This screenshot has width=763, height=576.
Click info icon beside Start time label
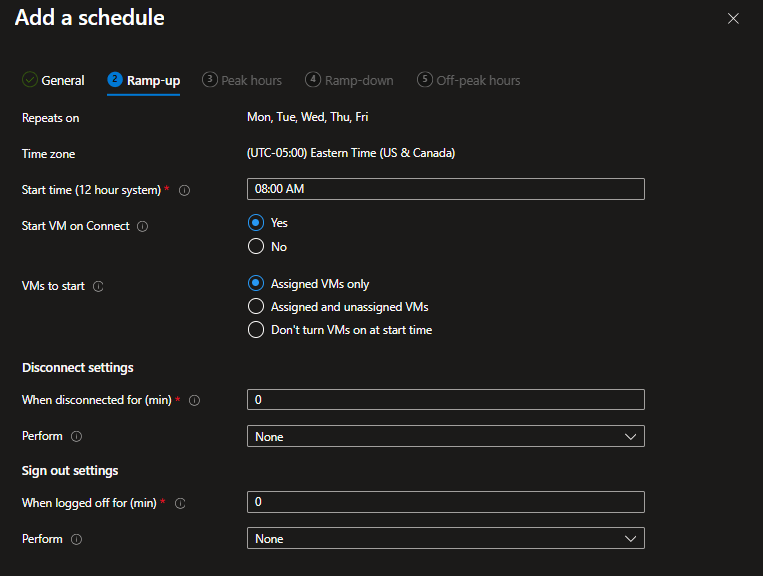coord(184,190)
